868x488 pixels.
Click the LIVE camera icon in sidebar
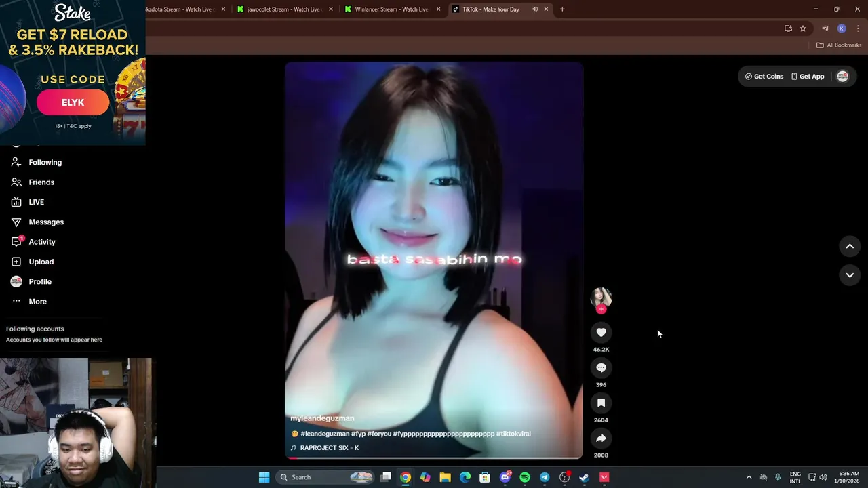tap(16, 202)
